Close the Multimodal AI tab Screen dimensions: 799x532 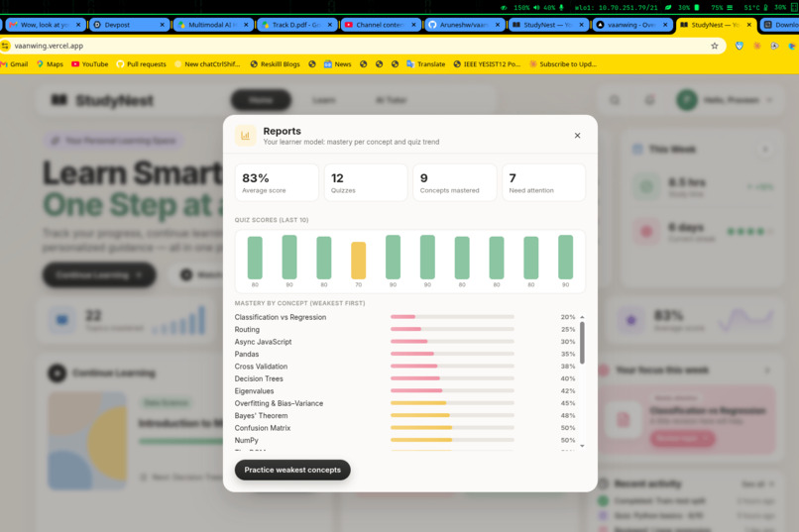(246, 25)
